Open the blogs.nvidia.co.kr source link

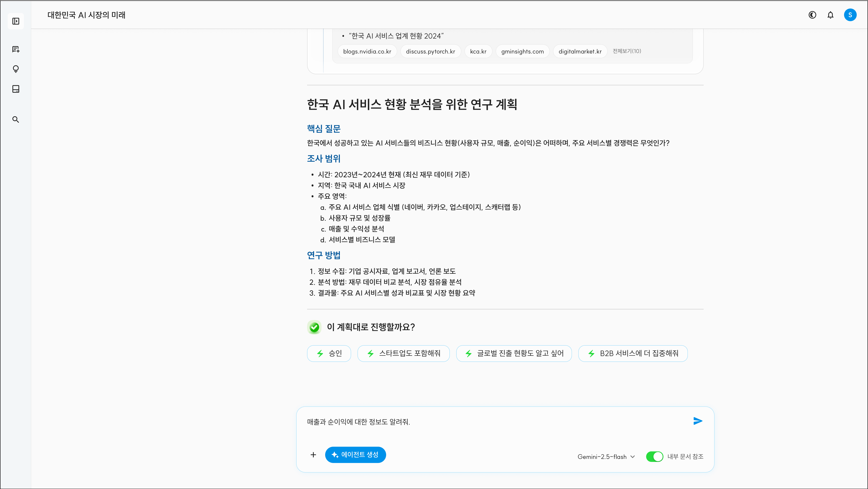point(367,51)
